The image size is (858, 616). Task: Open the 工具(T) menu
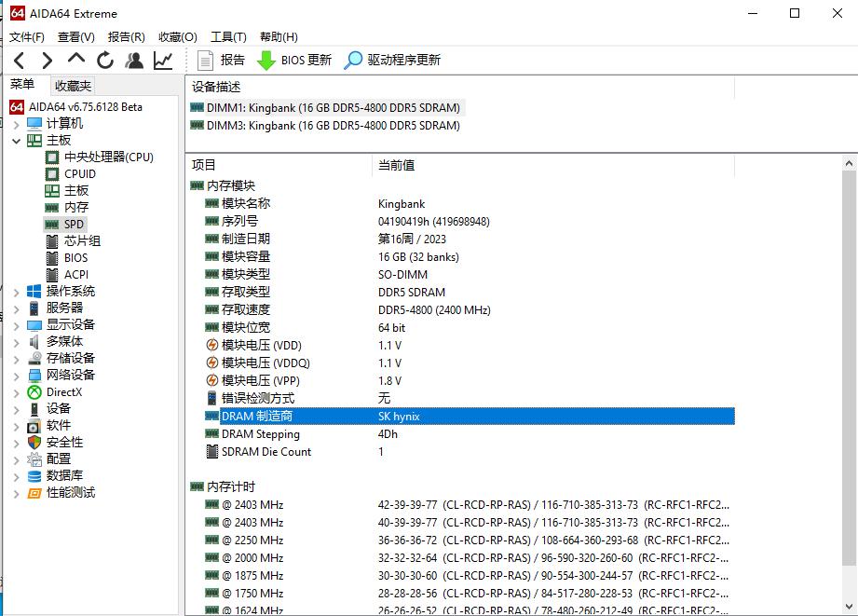click(227, 36)
